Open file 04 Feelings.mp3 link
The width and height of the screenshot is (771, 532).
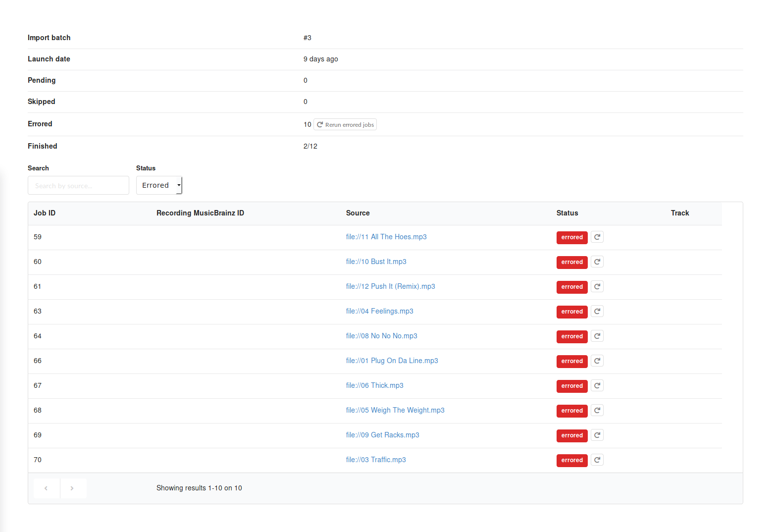pyautogui.click(x=379, y=311)
